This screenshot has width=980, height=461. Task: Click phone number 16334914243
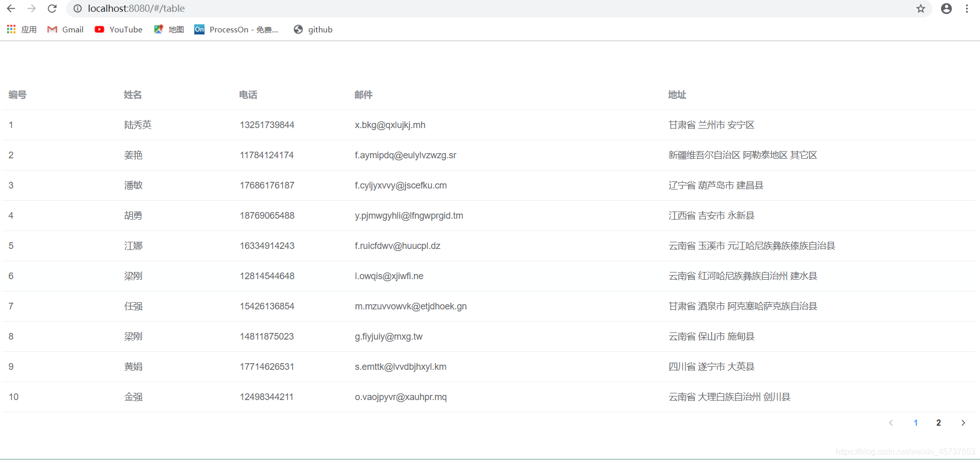coord(267,246)
